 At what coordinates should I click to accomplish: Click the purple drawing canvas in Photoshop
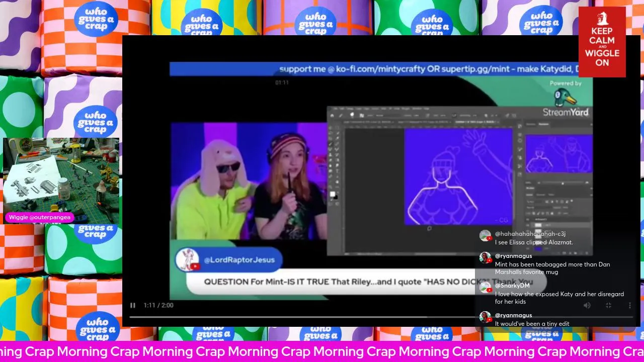coord(458,176)
